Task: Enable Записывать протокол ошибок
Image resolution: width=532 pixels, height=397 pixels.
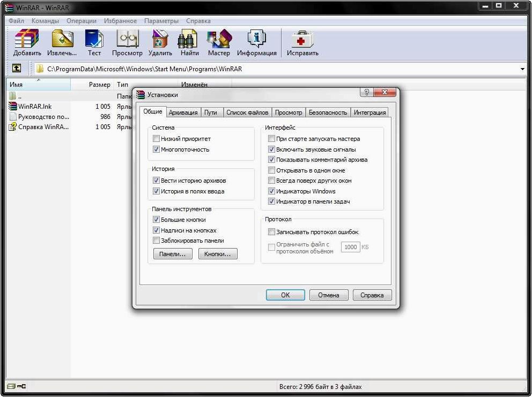Action: (x=271, y=232)
